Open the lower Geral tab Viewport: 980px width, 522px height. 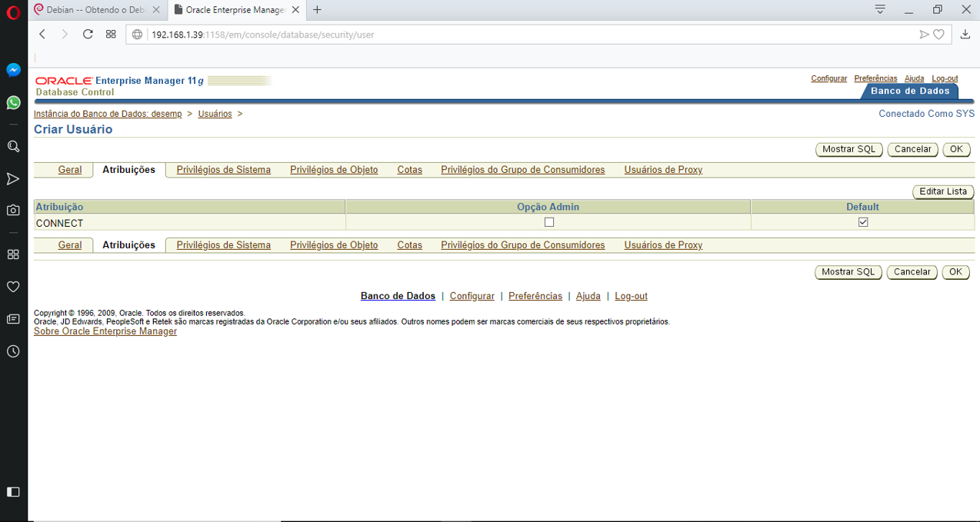point(70,245)
